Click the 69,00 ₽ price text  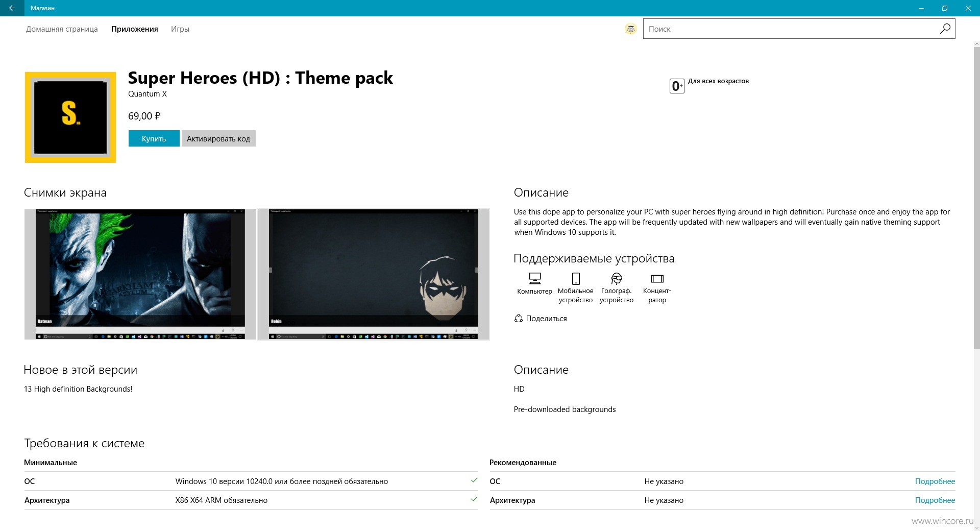click(144, 116)
